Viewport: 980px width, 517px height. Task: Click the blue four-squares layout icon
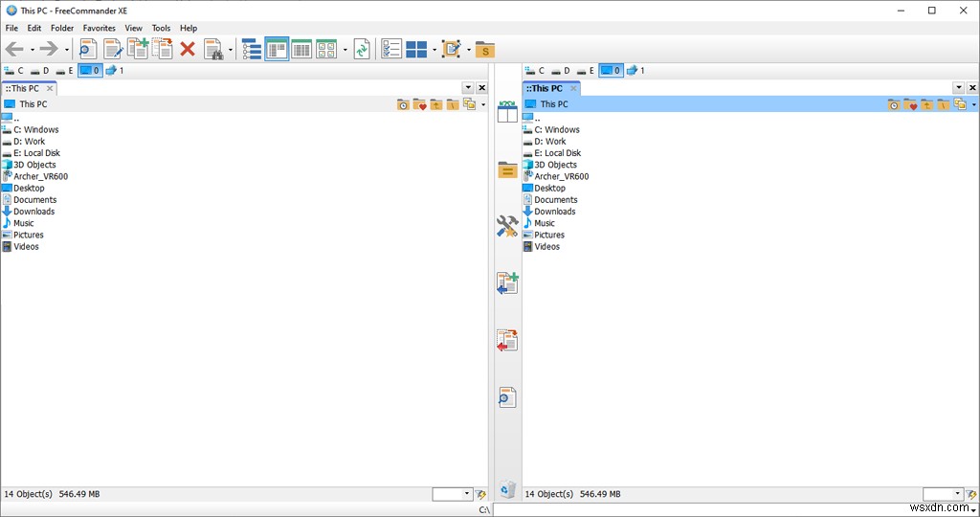(416, 49)
